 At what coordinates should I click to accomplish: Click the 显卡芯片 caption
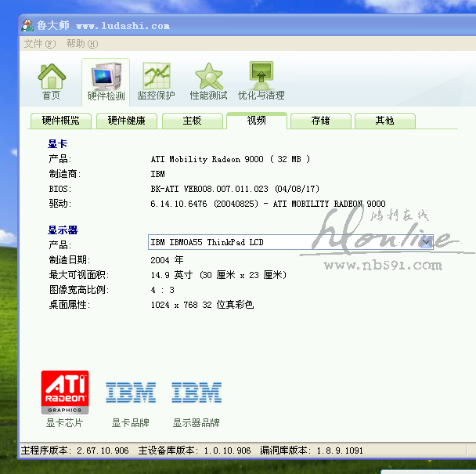point(64,422)
